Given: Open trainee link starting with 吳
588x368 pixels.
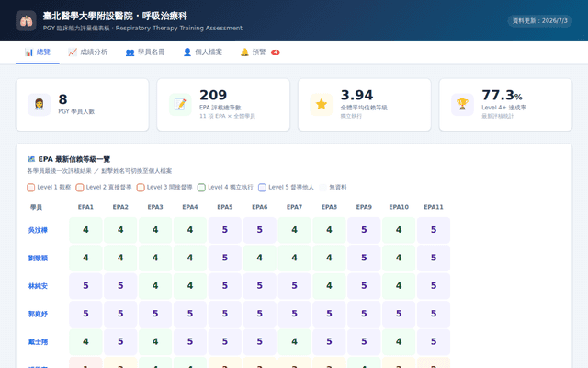Looking at the screenshot, I should (x=38, y=230).
